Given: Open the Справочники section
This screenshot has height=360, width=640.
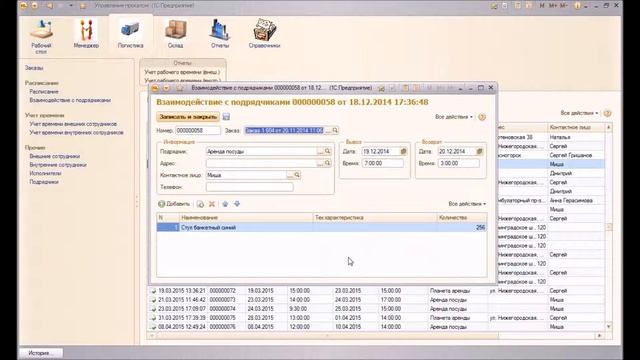Looking at the screenshot, I should 264,33.
